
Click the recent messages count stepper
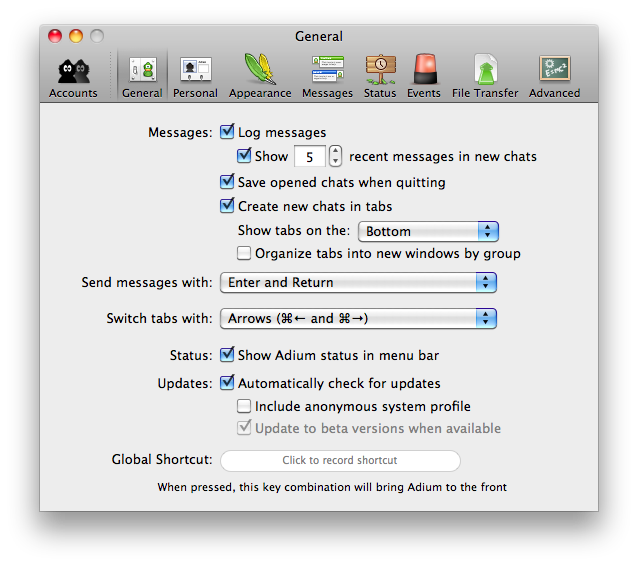[335, 156]
